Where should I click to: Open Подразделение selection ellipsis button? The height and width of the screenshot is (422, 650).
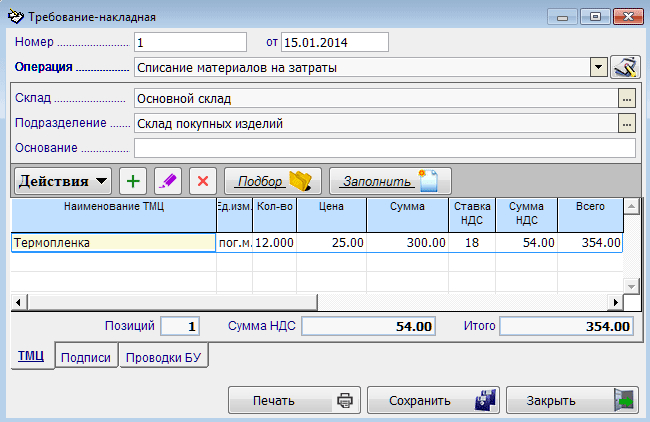[627, 124]
